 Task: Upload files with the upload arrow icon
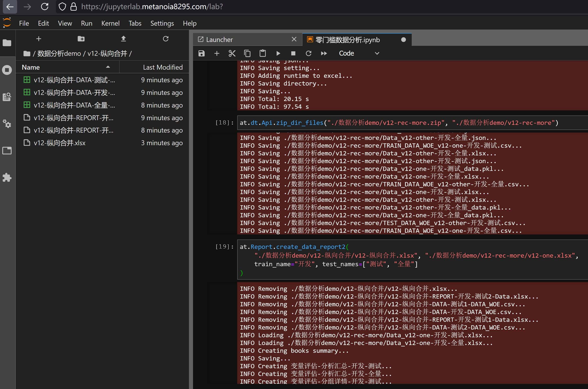pos(123,39)
